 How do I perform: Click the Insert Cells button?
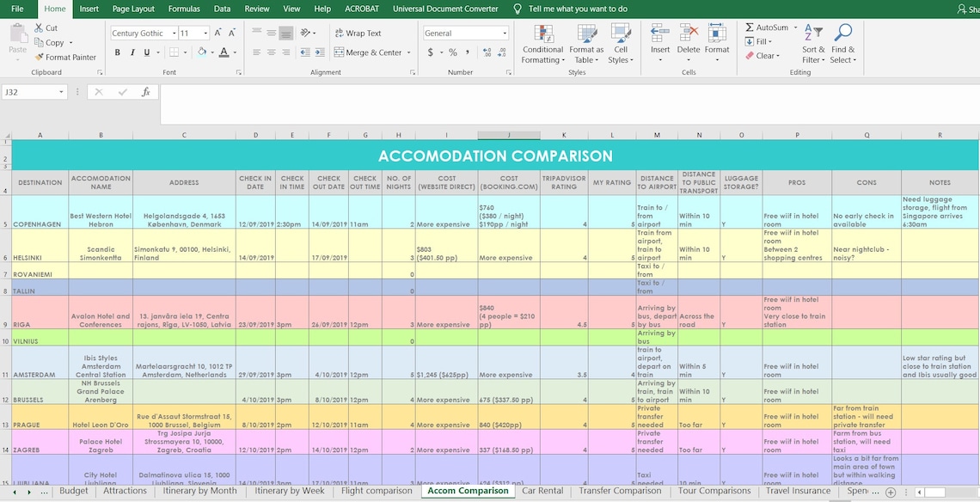coord(659,42)
